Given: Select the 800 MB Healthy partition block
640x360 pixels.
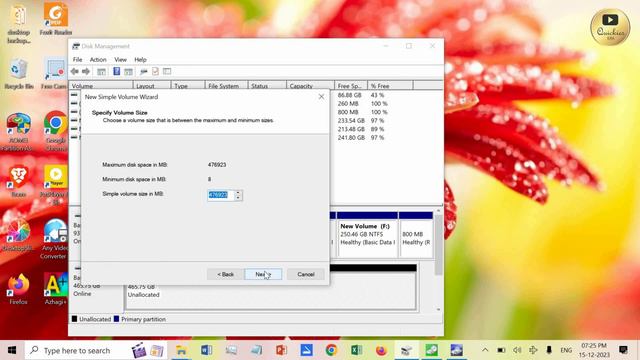Looking at the screenshot, I should click(x=416, y=235).
